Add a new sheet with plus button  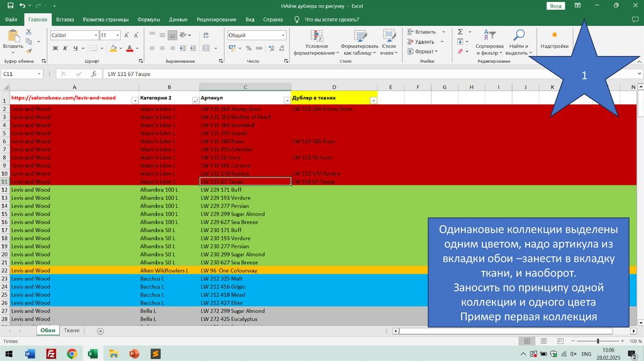[92, 330]
